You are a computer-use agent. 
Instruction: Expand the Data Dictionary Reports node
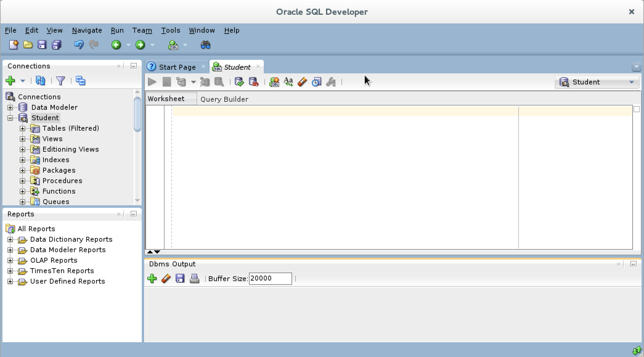(x=10, y=239)
